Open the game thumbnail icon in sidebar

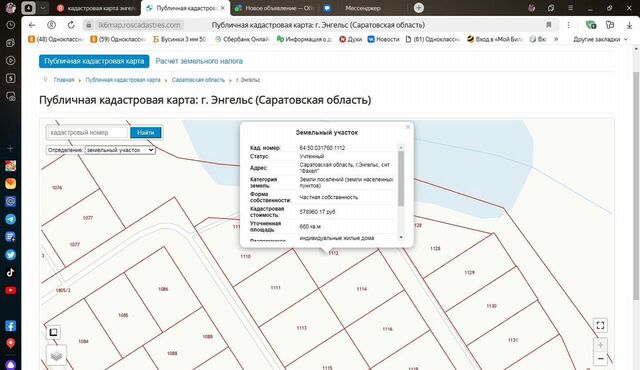point(11,166)
